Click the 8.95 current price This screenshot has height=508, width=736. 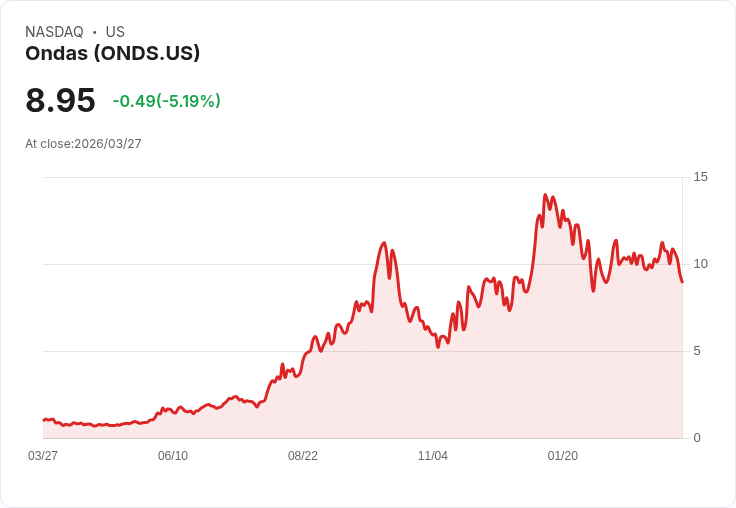60,100
